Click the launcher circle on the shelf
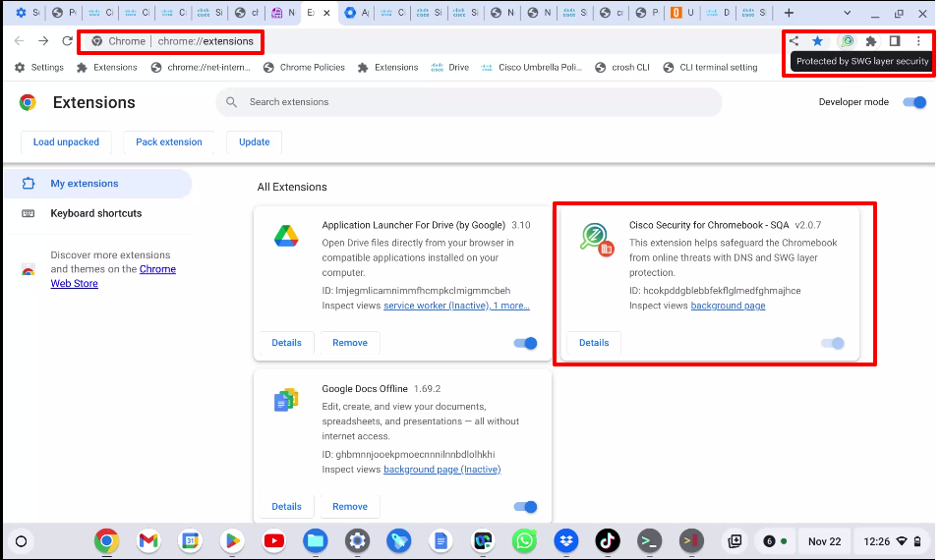The height and width of the screenshot is (560, 941). (x=21, y=541)
